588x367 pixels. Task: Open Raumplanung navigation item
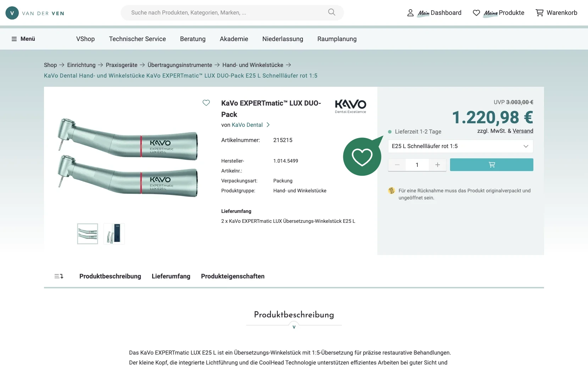pyautogui.click(x=337, y=39)
